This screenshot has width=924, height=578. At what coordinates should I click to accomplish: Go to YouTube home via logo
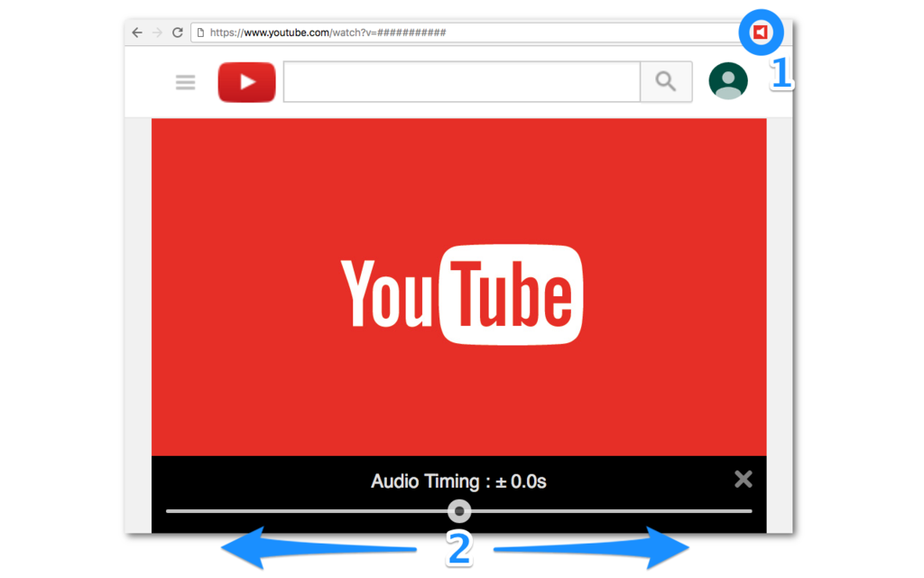pyautogui.click(x=246, y=82)
